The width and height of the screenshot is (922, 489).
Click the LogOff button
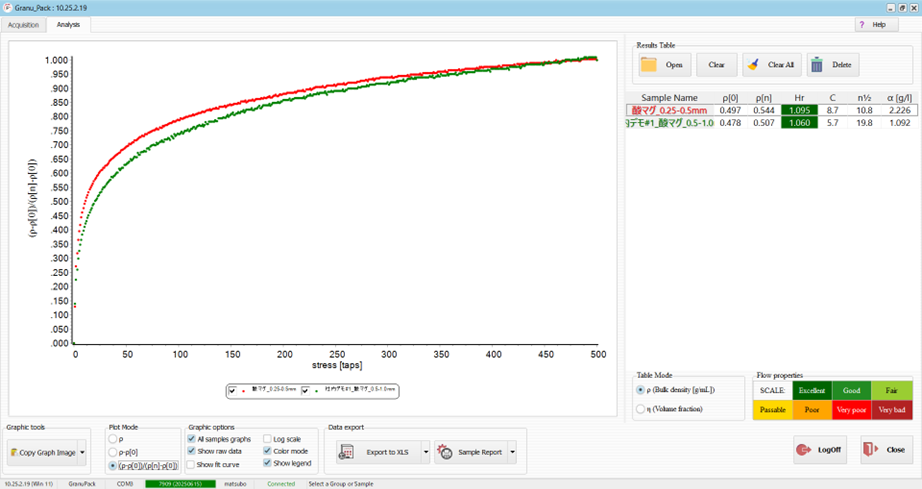[818, 450]
